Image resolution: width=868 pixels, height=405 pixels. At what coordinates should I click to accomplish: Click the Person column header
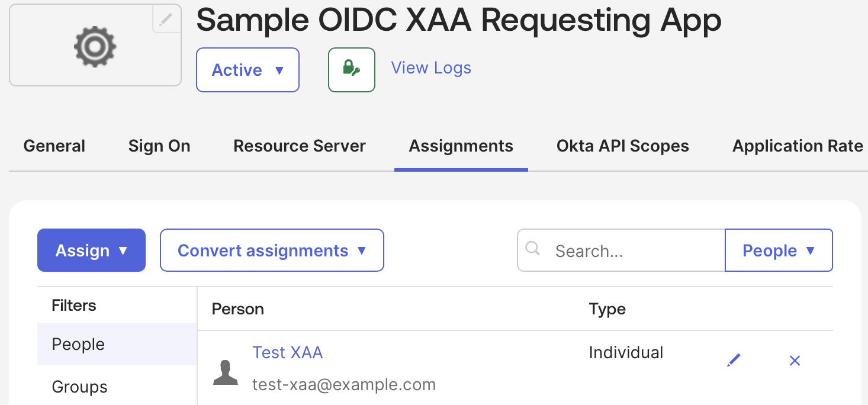(x=238, y=309)
